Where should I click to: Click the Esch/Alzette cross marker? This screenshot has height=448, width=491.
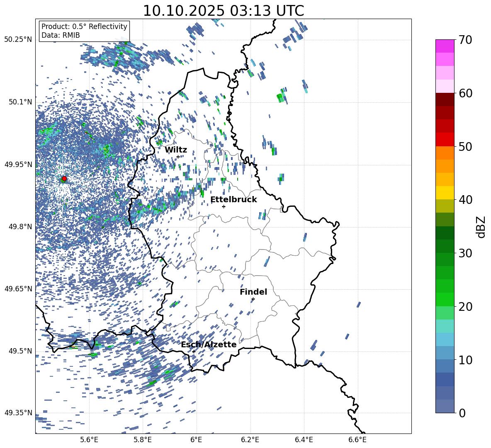click(x=194, y=351)
